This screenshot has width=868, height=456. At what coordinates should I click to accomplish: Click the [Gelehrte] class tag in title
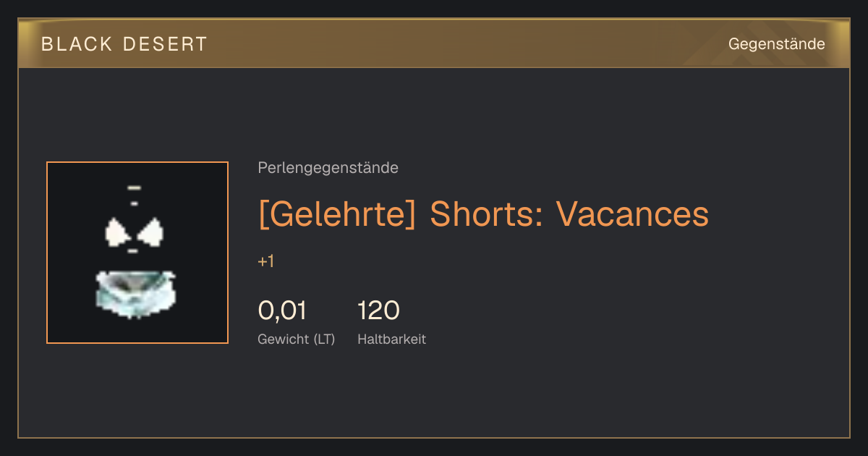(337, 214)
